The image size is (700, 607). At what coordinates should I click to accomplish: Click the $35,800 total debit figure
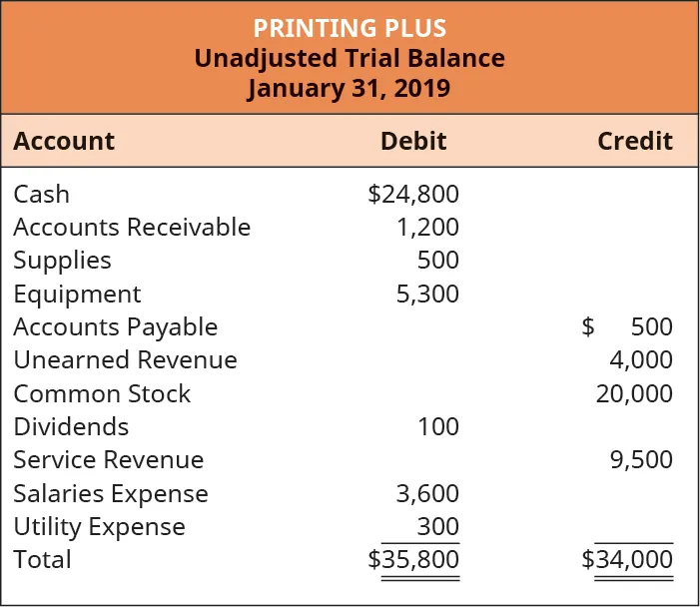[x=413, y=560]
